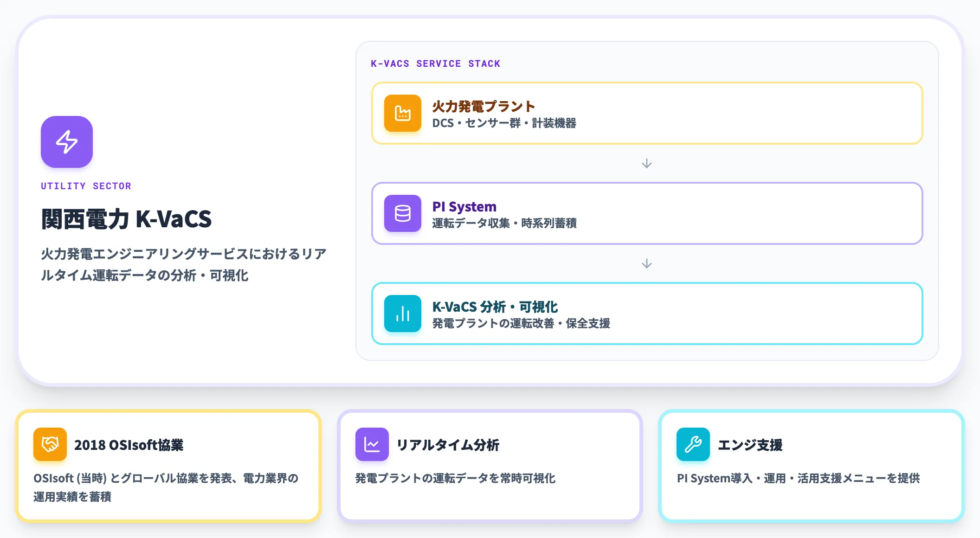Viewport: 980px width, 538px height.
Task: Click the UTILITY SECTOR label
Action: tap(86, 186)
